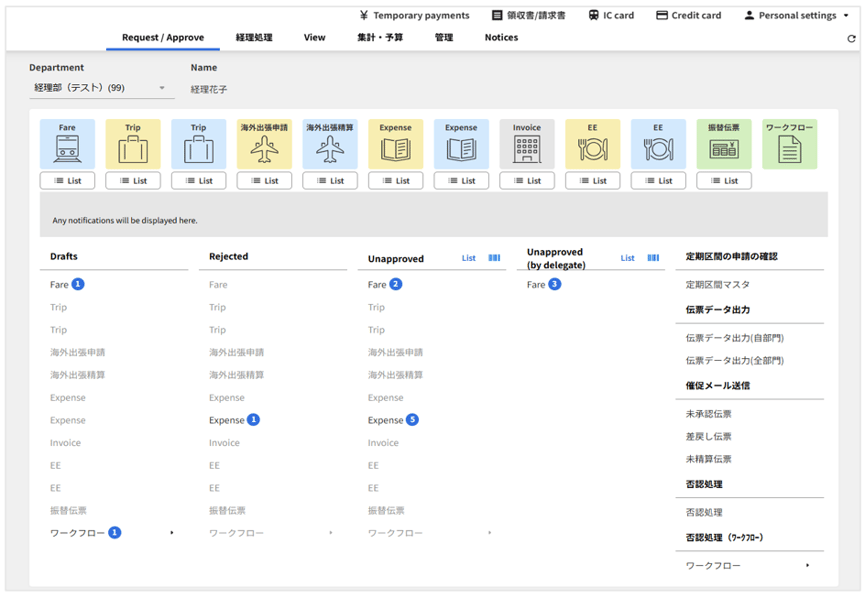Open 領収書/請求書 in top bar

pyautogui.click(x=528, y=15)
